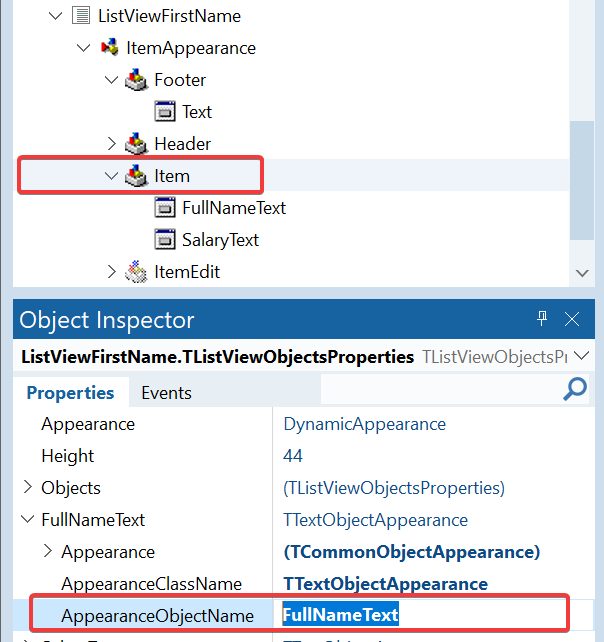Collapse the FullNameText property group
The height and width of the screenshot is (642, 604).
tap(27, 520)
